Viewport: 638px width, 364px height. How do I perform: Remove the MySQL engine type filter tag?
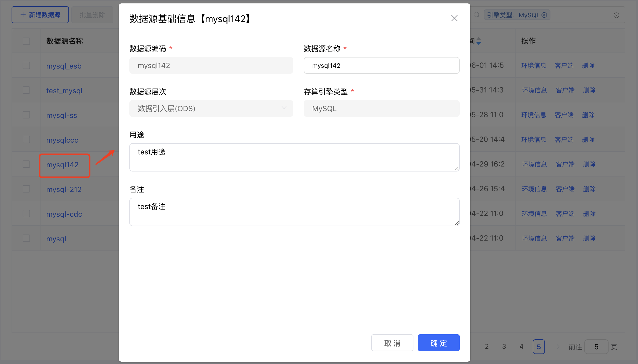[x=545, y=15]
